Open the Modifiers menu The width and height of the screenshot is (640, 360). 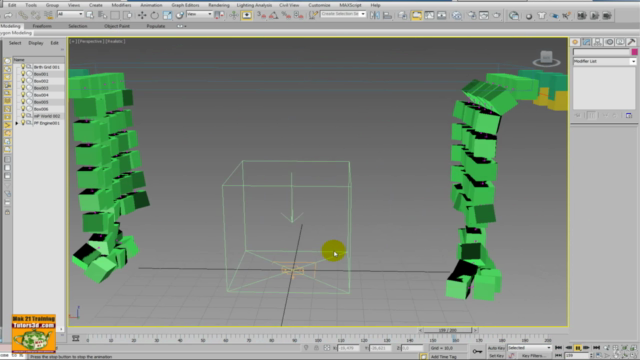pyautogui.click(x=121, y=5)
